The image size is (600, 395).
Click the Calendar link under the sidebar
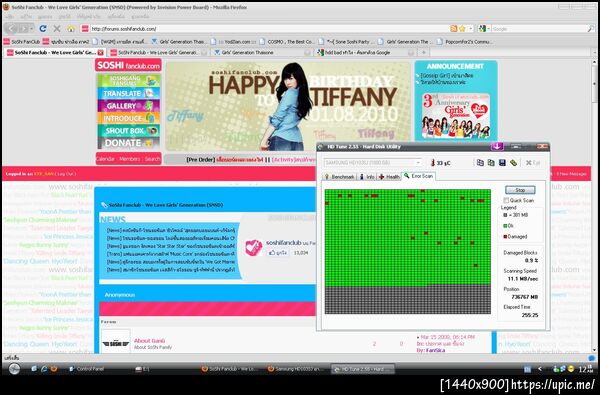point(105,159)
